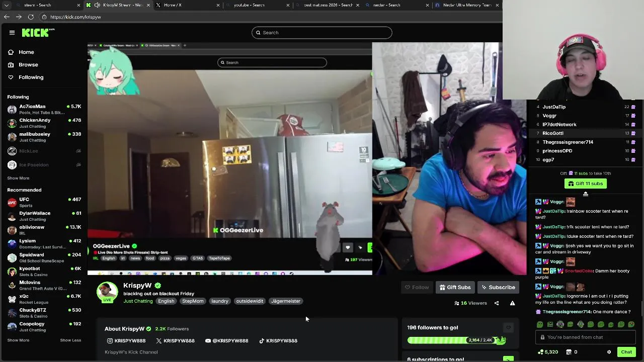
Task: Open xQc recommended channel
Action: point(44,299)
